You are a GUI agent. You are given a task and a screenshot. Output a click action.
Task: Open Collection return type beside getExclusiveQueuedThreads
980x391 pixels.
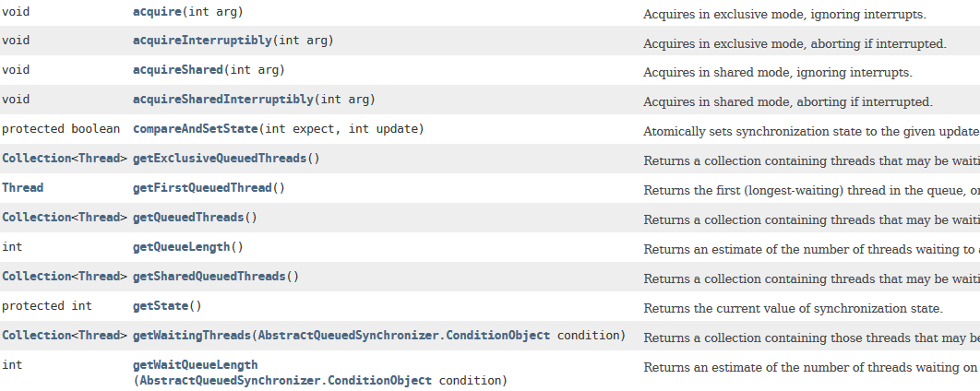36,159
